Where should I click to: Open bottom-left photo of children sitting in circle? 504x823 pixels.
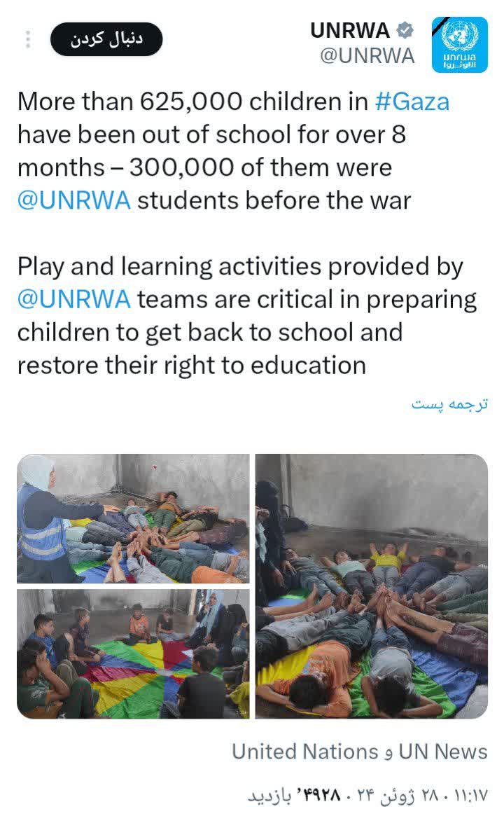point(133,654)
